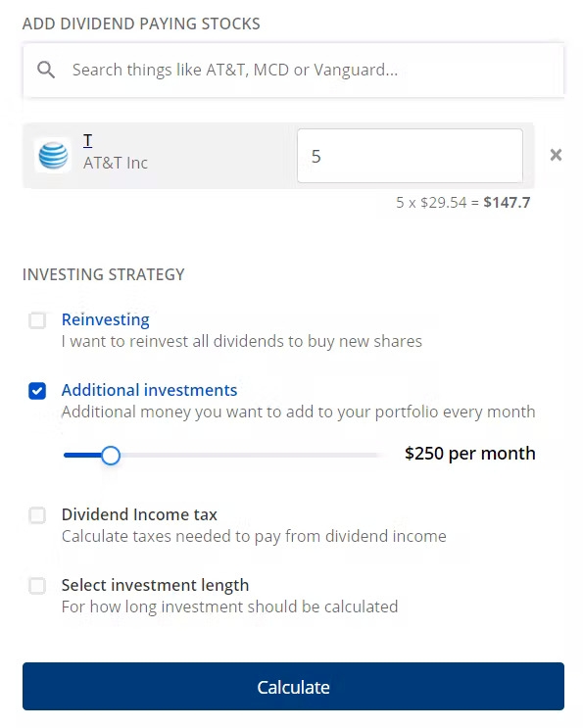The image size is (583, 728).
Task: Click the monthly investment slider handle
Action: click(x=111, y=456)
